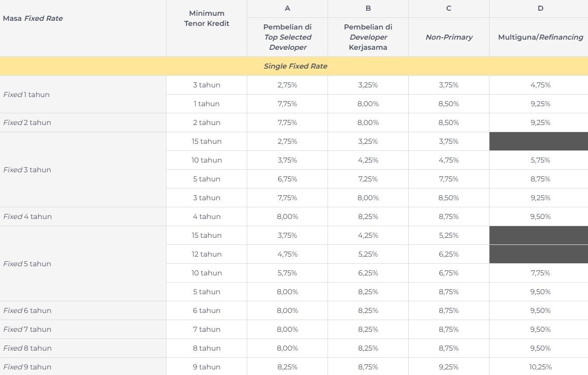Click the '7 tahun' minimum tenor cell

click(x=207, y=330)
